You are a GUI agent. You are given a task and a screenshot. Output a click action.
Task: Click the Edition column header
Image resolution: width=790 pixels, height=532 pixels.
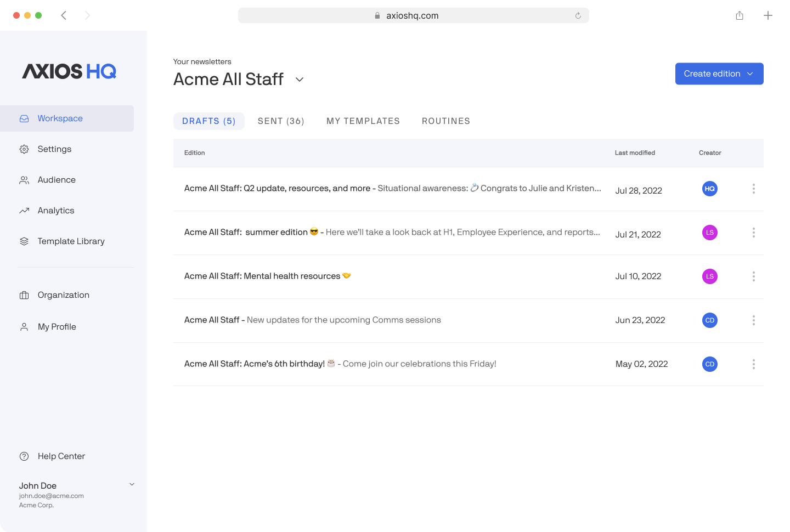point(195,153)
